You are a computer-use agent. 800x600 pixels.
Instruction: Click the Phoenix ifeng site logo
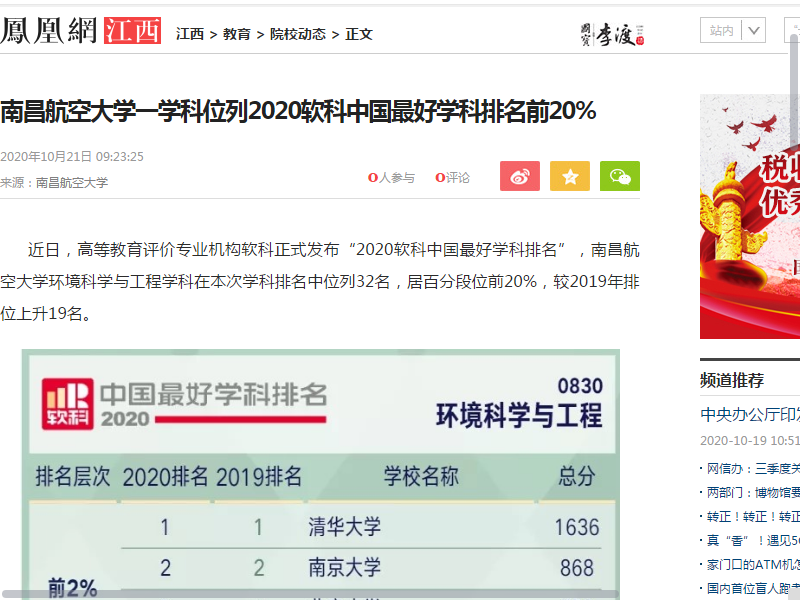coord(49,32)
